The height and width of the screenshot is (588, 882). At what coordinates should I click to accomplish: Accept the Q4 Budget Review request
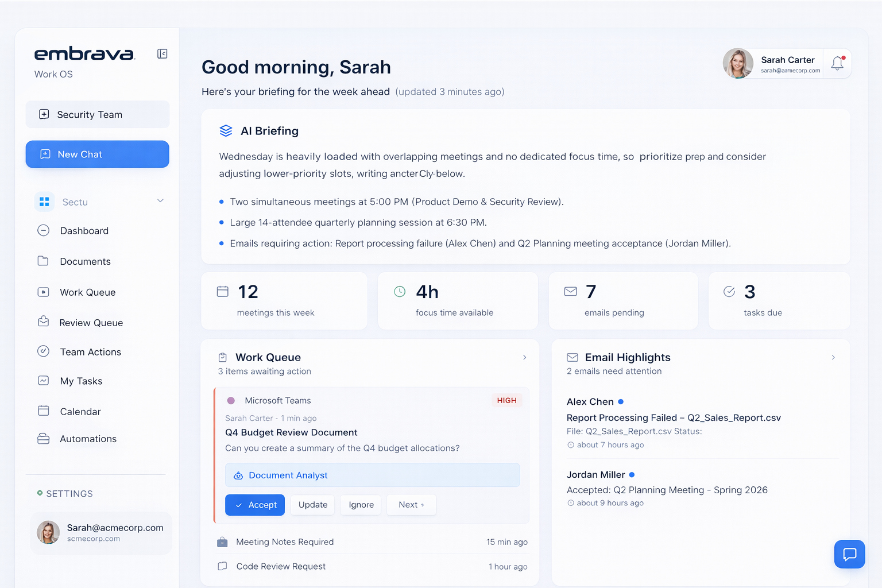pos(255,505)
